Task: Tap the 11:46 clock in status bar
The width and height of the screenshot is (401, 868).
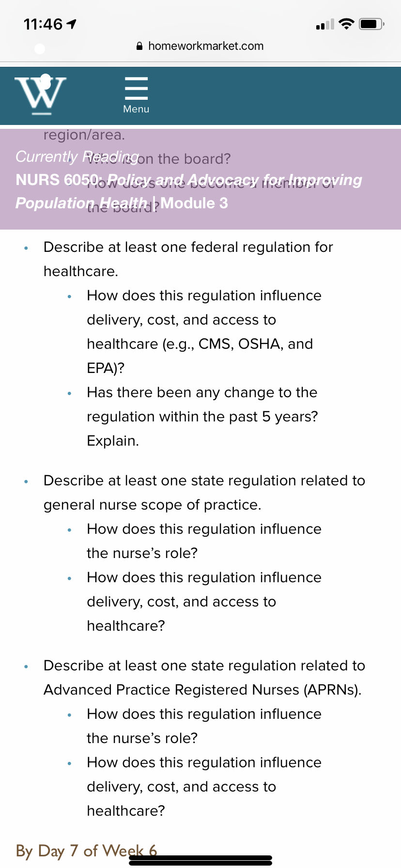Action: [x=43, y=24]
